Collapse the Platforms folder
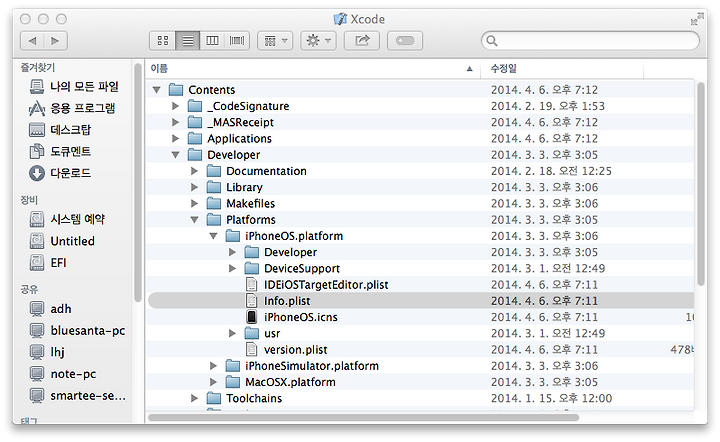The width and height of the screenshot is (720, 442). (194, 220)
